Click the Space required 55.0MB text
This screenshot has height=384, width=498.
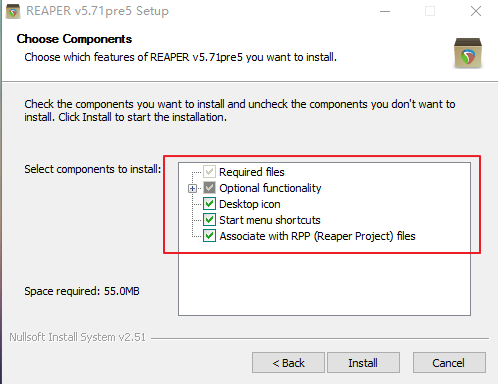[82, 291]
